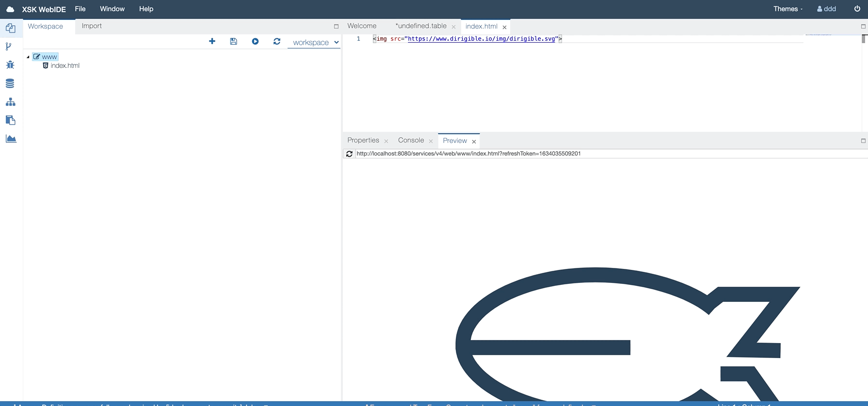Close the index.html editor tab
868x406 pixels.
click(504, 27)
